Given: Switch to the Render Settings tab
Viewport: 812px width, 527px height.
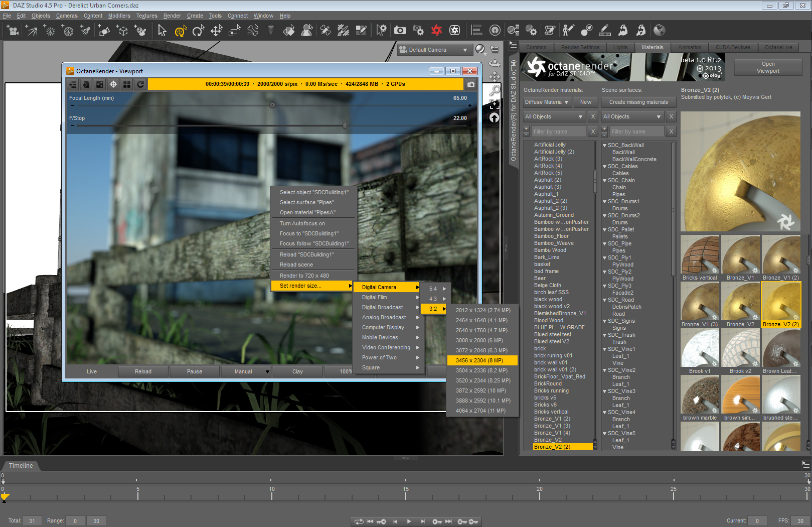Looking at the screenshot, I should (580, 48).
